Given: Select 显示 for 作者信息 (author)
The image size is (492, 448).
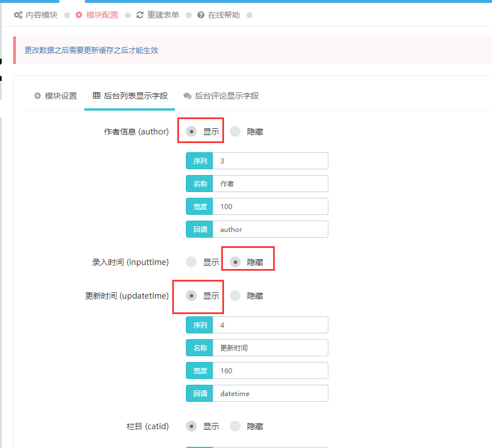Looking at the screenshot, I should click(x=192, y=132).
